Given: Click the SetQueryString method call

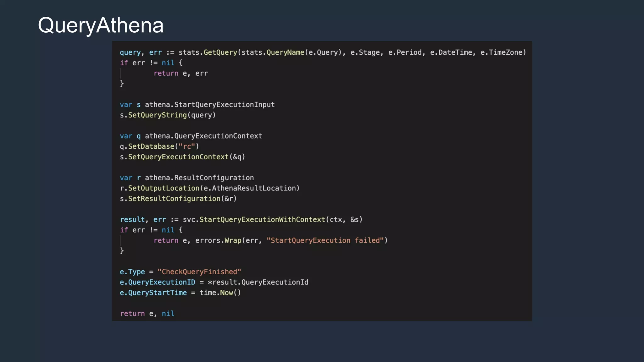Looking at the screenshot, I should pyautogui.click(x=157, y=115).
